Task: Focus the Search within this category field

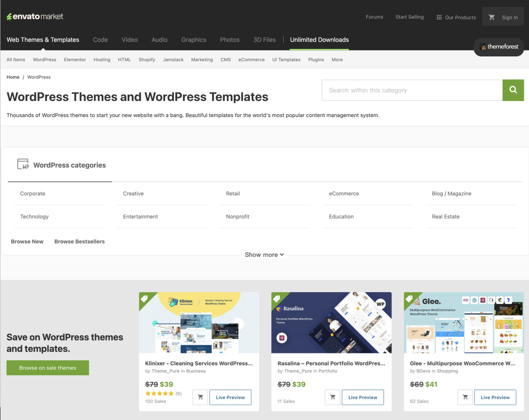Action: (x=412, y=90)
